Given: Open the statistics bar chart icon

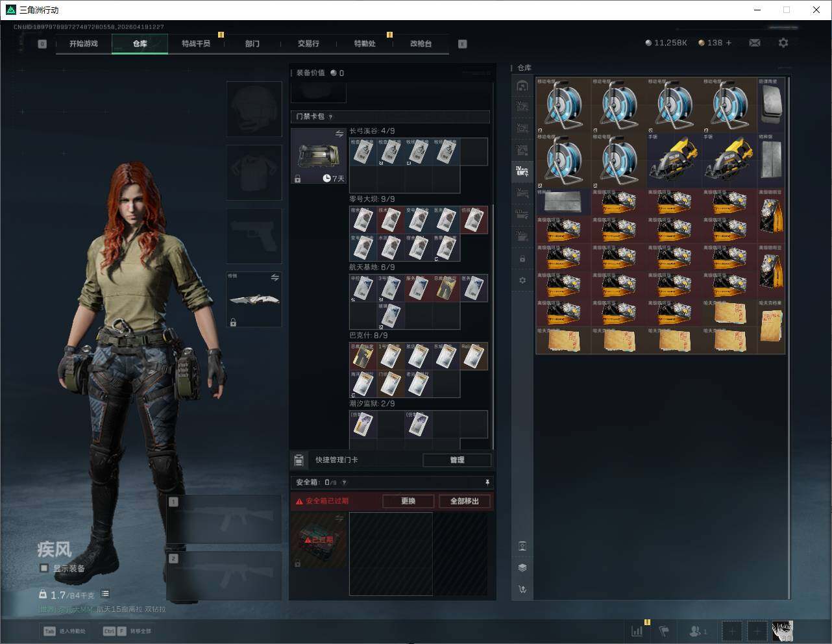Looking at the screenshot, I should 637,630.
